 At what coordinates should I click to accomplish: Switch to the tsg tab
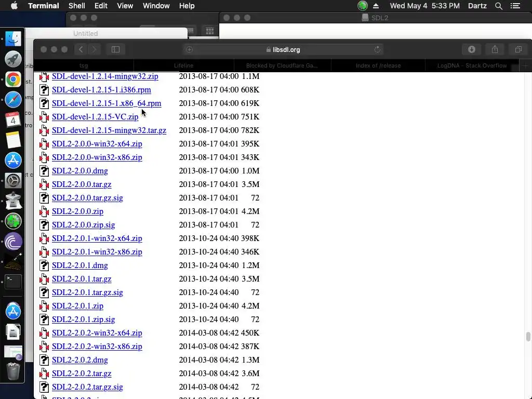(84, 65)
